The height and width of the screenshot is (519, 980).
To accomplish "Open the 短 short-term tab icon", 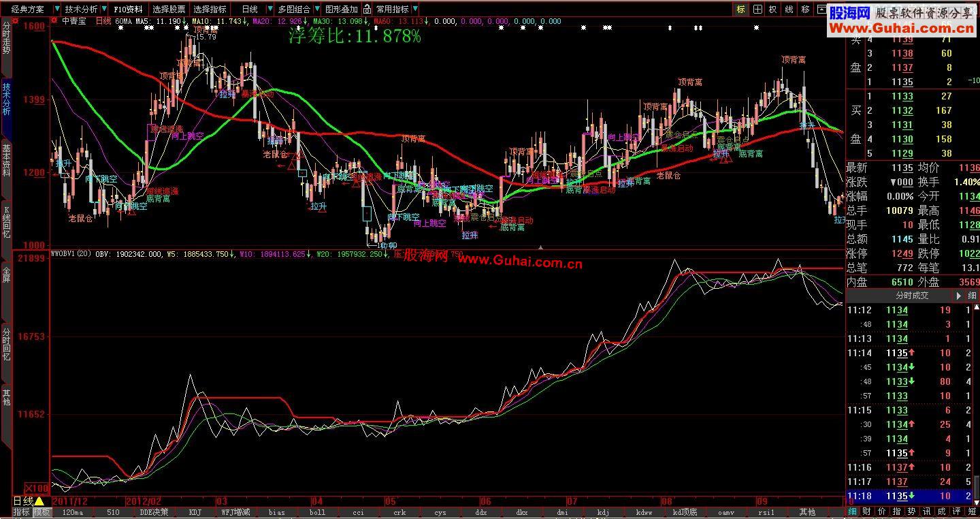I will tap(972, 511).
